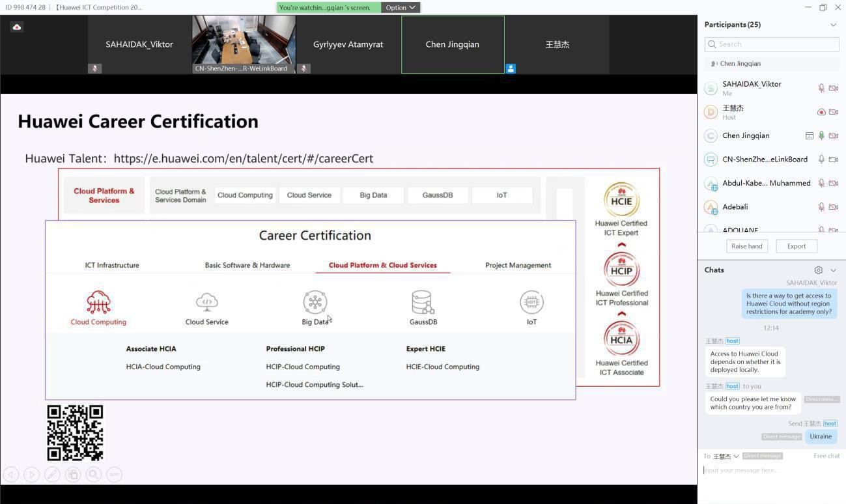The height and width of the screenshot is (504, 846).
Task: Click the Raise hand button
Action: click(x=746, y=246)
